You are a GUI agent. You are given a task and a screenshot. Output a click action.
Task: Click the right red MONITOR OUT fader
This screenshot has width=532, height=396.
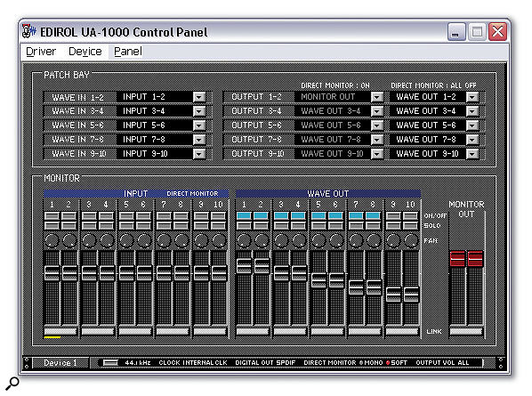point(475,259)
